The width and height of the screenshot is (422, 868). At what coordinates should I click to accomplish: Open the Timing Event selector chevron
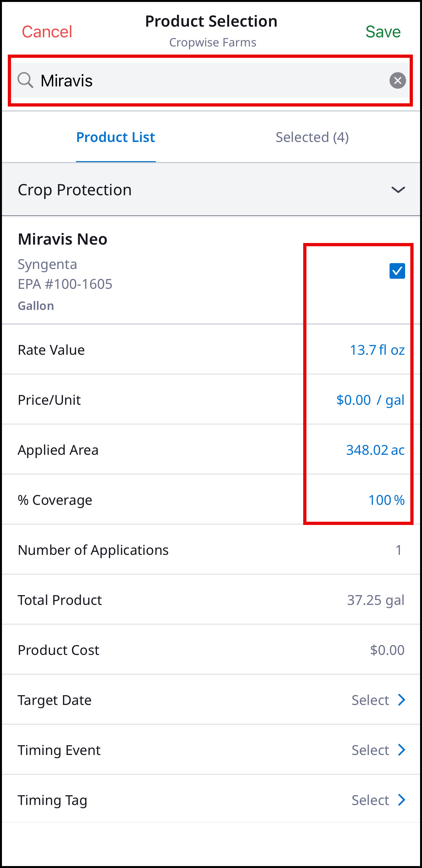[x=401, y=750]
